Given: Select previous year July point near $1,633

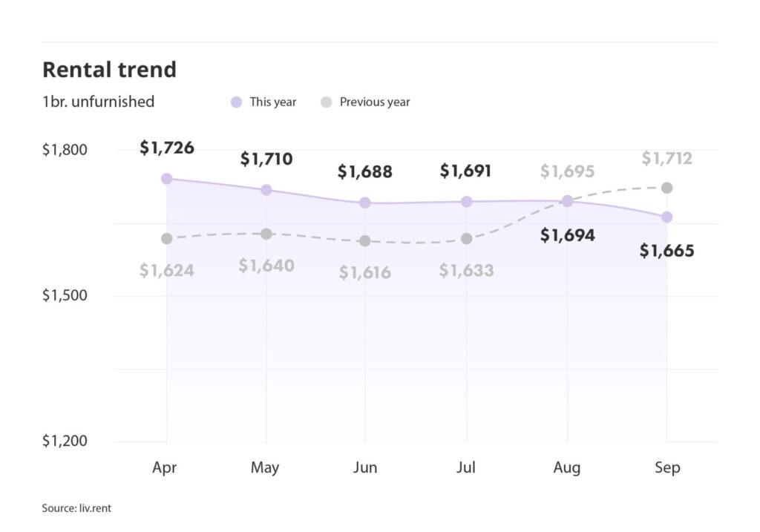Looking at the screenshot, I should click(467, 238).
